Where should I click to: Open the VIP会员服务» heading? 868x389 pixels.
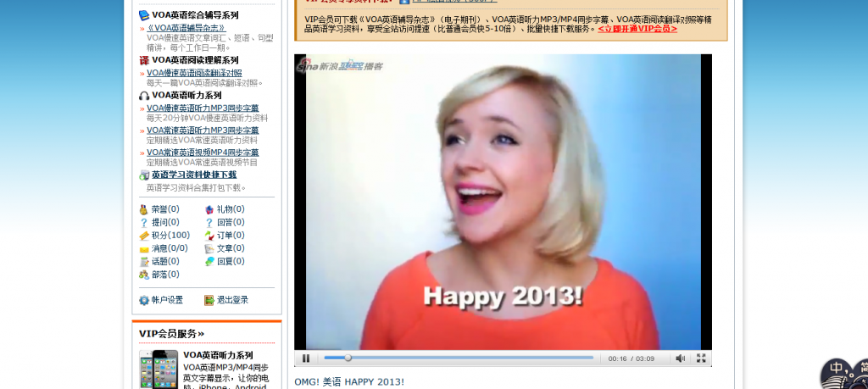coord(171,334)
